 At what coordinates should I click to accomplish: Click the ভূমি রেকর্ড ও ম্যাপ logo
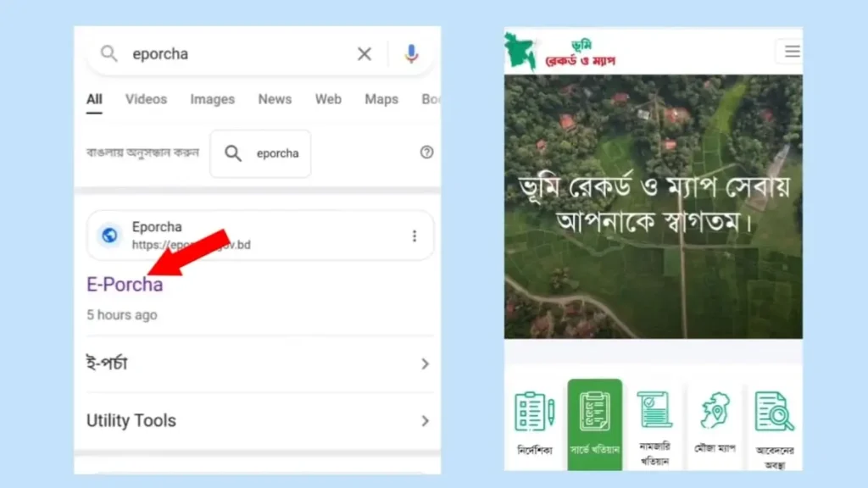[561, 53]
